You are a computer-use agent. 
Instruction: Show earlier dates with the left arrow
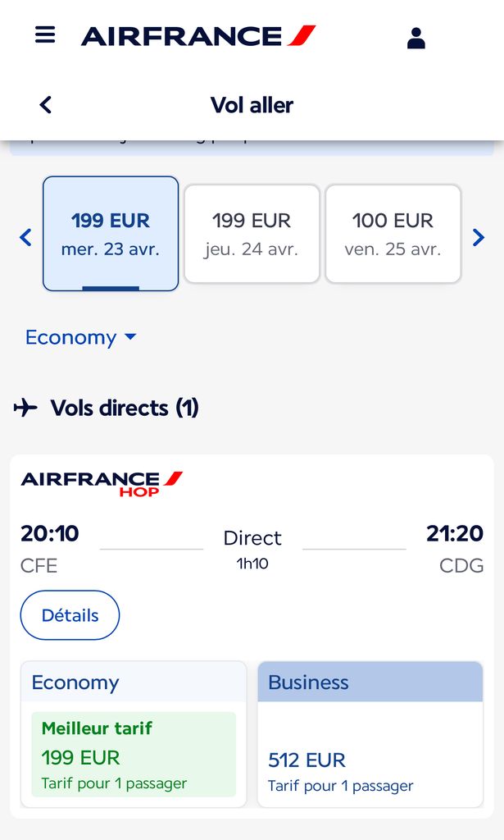[x=25, y=238]
